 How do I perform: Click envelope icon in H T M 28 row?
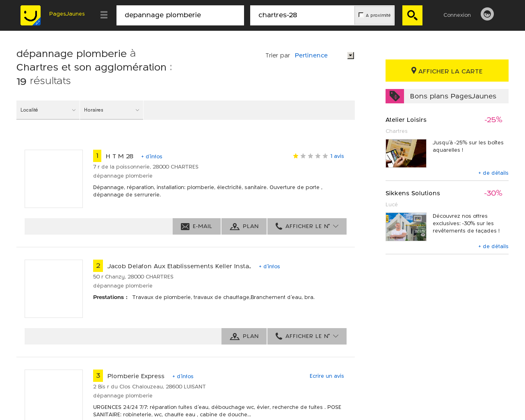[x=185, y=226]
